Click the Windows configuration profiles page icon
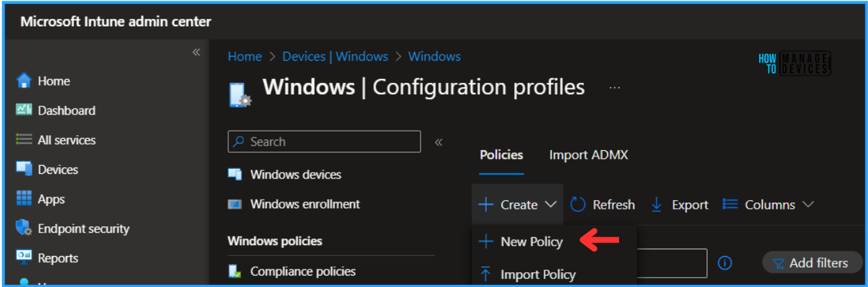The width and height of the screenshot is (868, 287). [240, 94]
